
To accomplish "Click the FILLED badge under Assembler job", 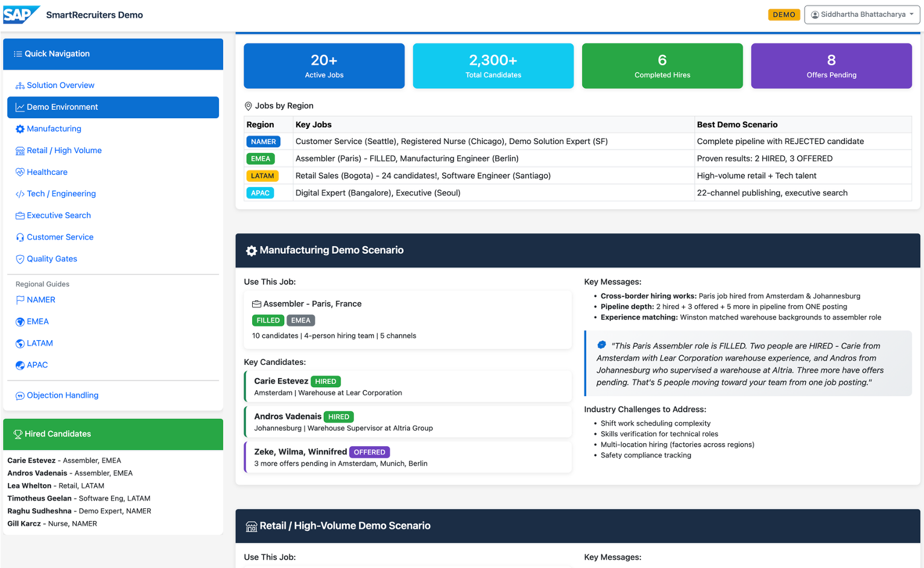I will pos(268,321).
